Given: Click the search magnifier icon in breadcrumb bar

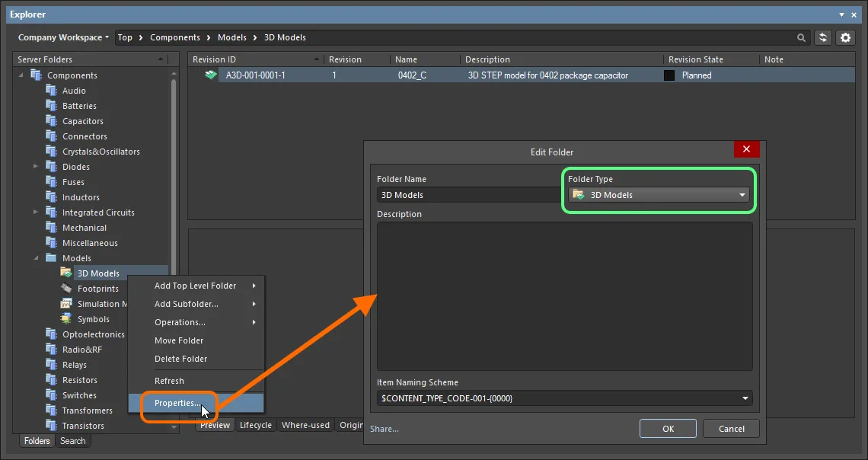Looking at the screenshot, I should (x=801, y=37).
